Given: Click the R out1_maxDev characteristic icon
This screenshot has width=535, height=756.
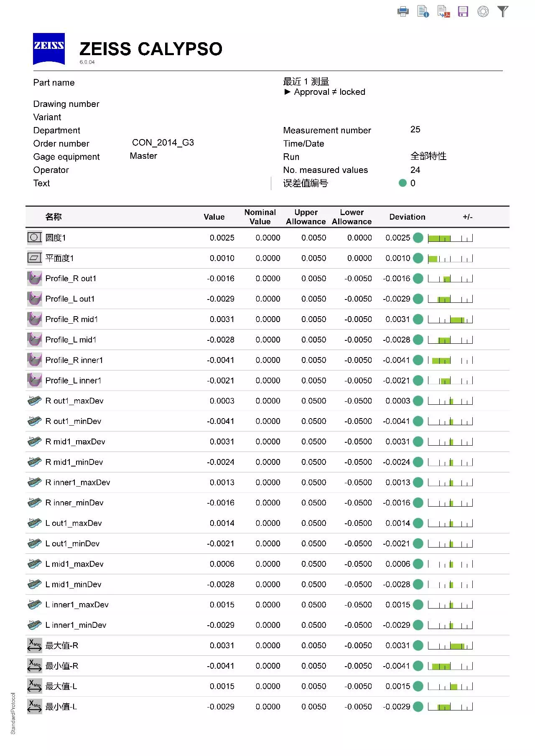Looking at the screenshot, I should pos(34,401).
